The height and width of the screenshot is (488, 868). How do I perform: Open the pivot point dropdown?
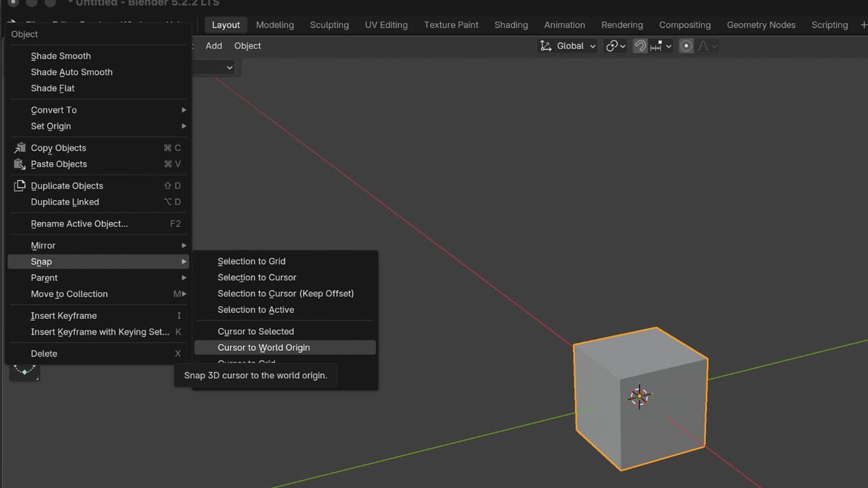616,46
